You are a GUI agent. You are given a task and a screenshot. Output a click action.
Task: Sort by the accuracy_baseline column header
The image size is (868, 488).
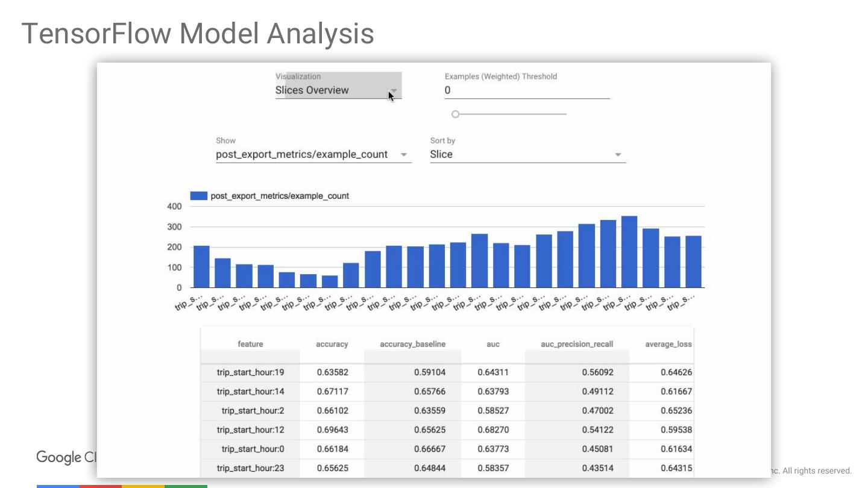pos(412,344)
